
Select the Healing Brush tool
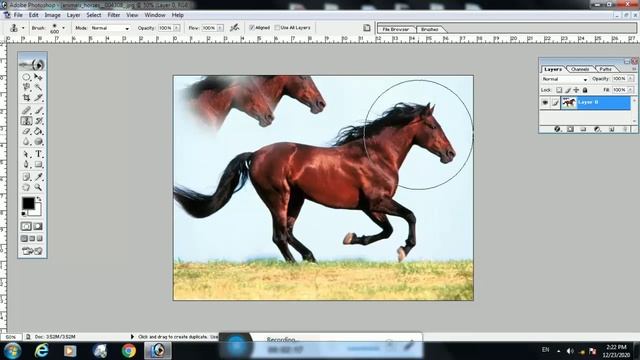[26, 110]
